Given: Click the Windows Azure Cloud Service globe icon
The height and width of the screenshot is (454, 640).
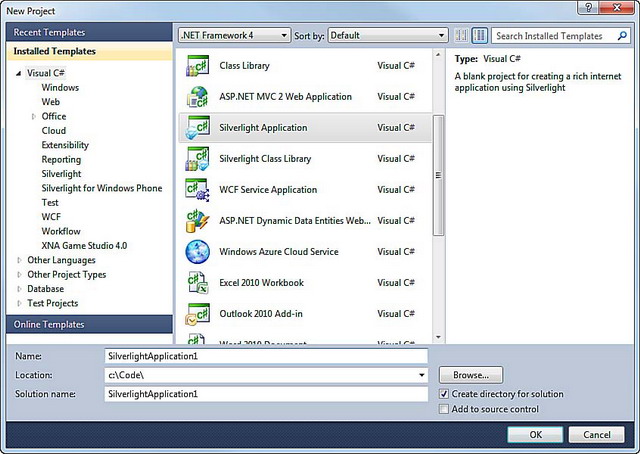Looking at the screenshot, I should [198, 251].
